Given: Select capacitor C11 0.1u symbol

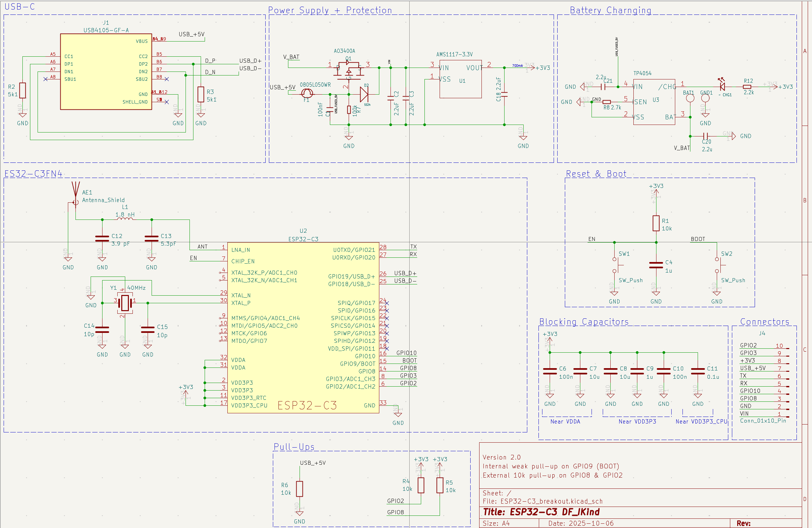Looking at the screenshot, I should coord(698,371).
